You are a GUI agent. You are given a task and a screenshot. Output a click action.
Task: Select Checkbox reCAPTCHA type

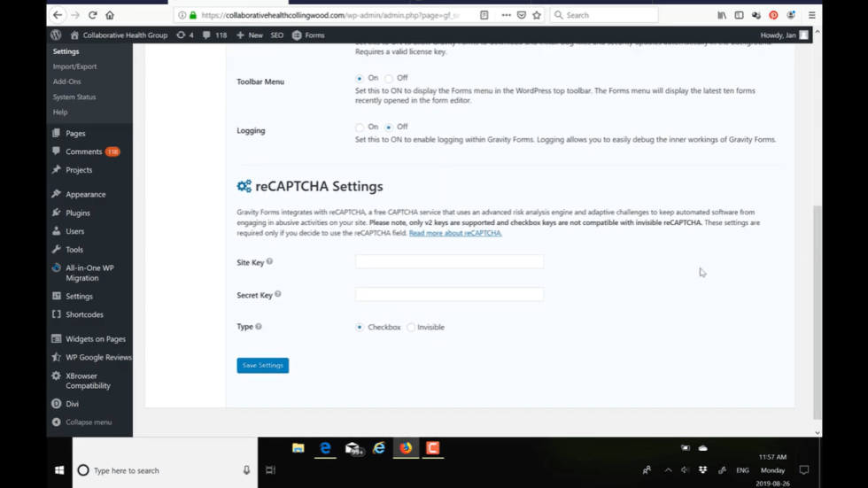click(360, 327)
